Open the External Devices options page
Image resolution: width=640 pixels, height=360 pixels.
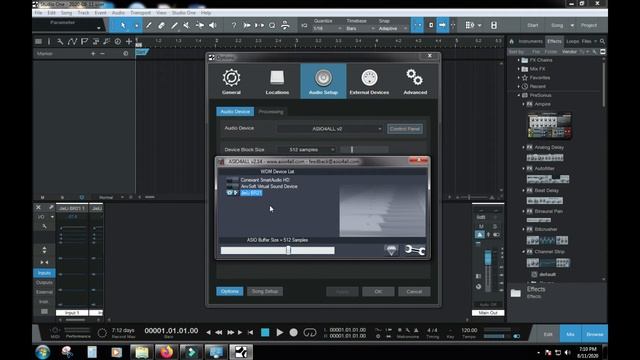click(369, 81)
